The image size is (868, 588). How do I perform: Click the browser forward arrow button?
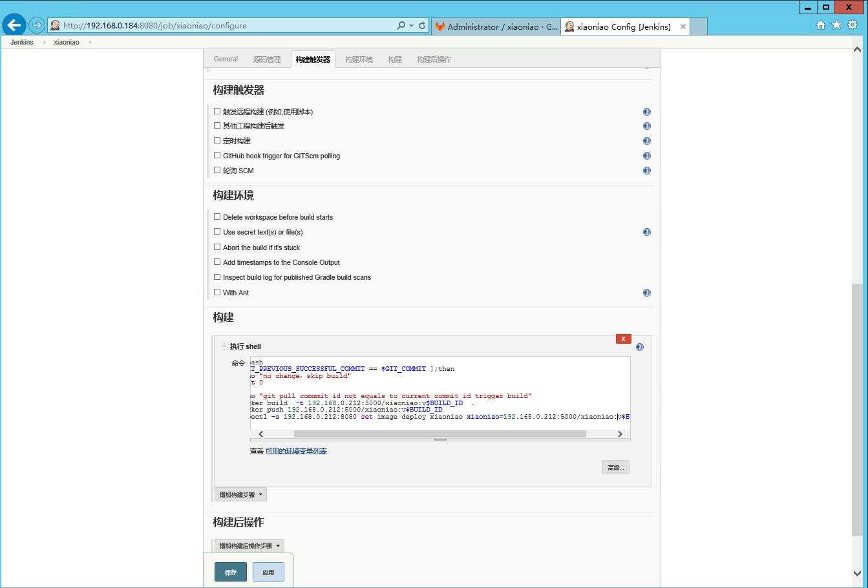[37, 25]
